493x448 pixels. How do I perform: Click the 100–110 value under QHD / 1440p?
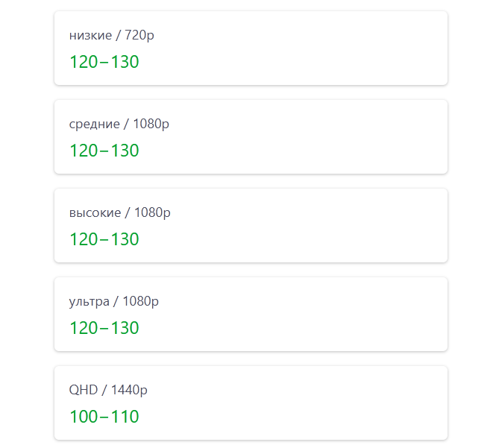(x=104, y=417)
